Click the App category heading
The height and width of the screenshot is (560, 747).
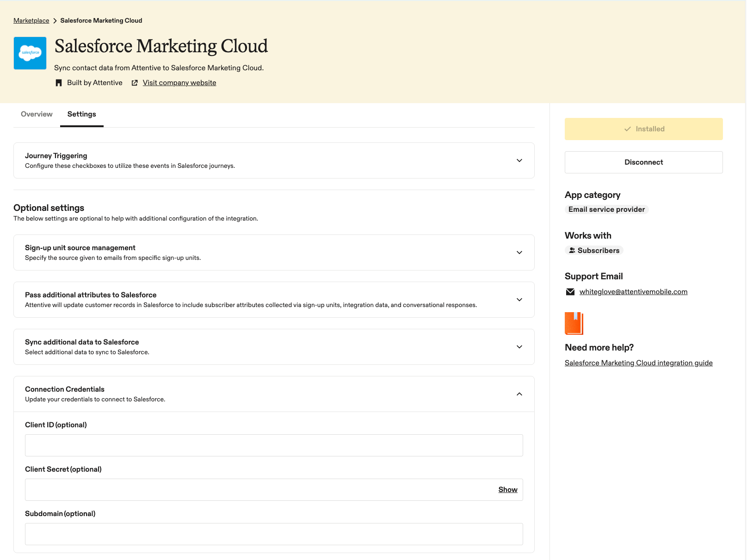pyautogui.click(x=593, y=195)
